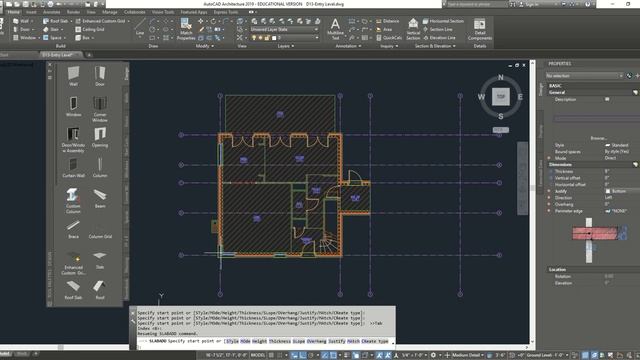640x360 pixels.
Task: Select the Roof Slab tool in the palette
Action: point(73,290)
